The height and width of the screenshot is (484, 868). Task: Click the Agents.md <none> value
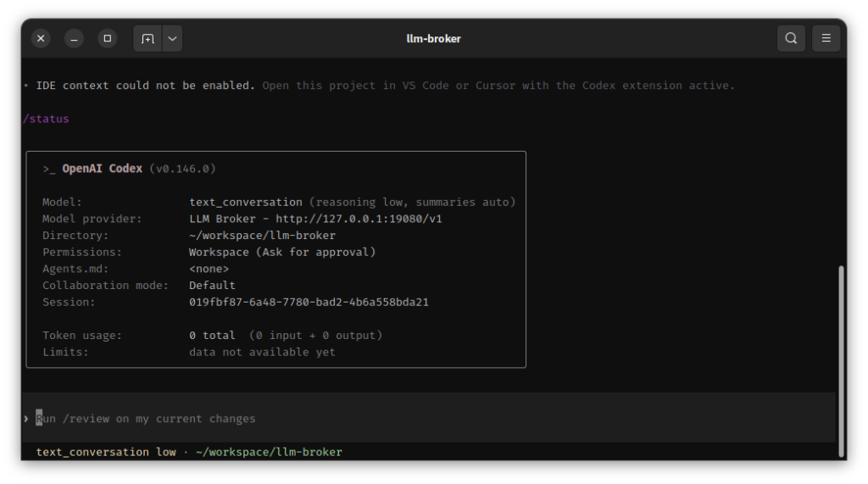click(x=209, y=269)
